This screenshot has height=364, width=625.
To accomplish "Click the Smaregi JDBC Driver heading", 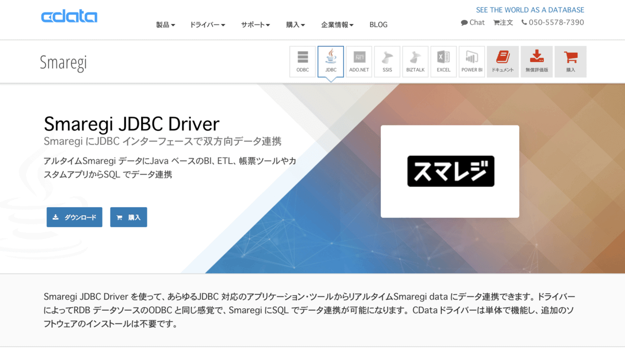I will (x=132, y=124).
